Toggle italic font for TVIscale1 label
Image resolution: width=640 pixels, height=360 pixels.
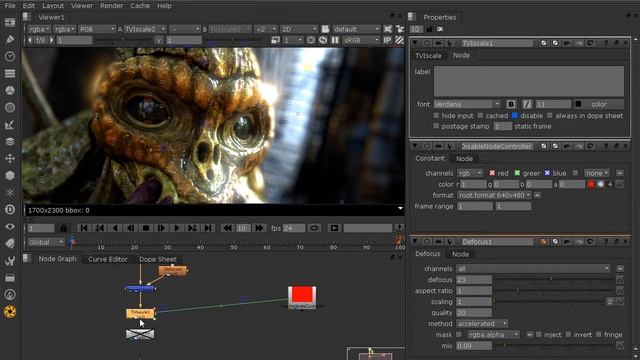tap(527, 104)
